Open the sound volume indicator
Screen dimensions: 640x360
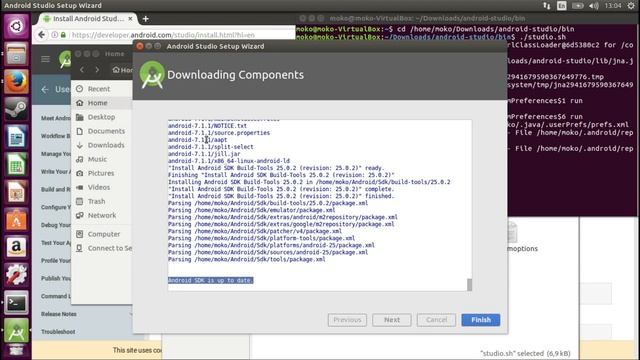(x=593, y=6)
